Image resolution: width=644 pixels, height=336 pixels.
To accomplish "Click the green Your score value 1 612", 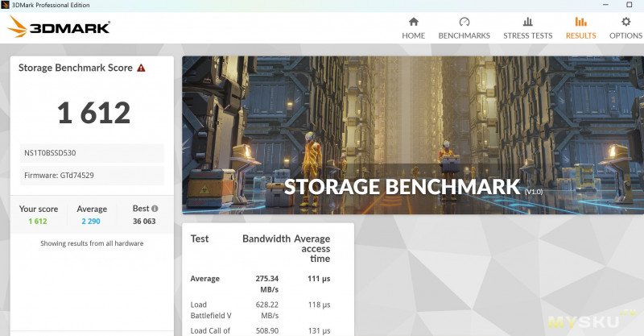I will pos(38,221).
